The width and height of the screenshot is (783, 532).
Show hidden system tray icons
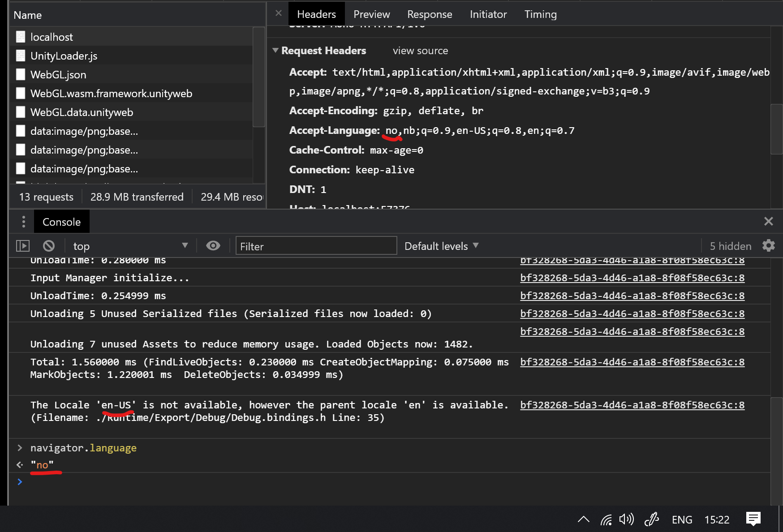583,519
